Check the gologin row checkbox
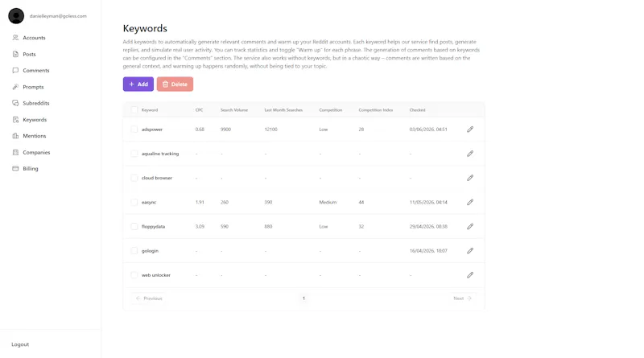This screenshot has height=358, width=644. (x=134, y=250)
